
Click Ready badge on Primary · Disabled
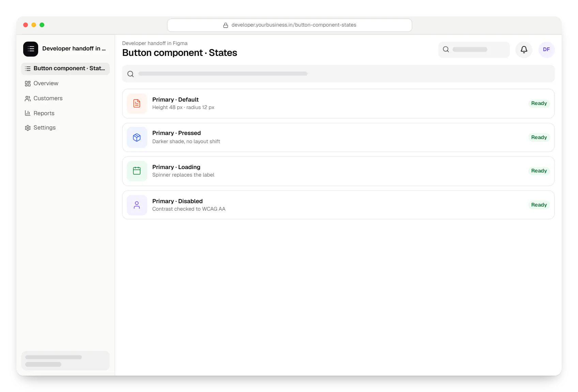tap(539, 205)
